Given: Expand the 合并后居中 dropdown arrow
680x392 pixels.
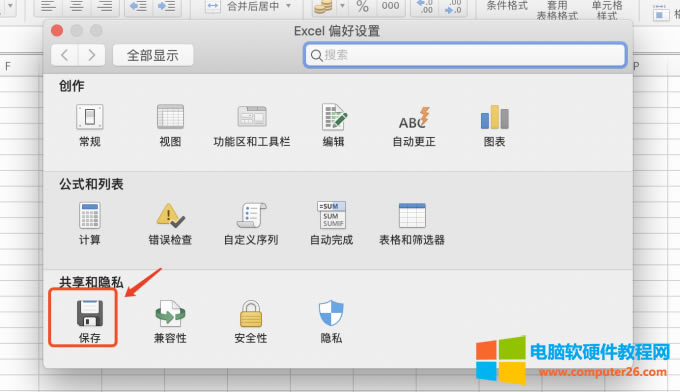Looking at the screenshot, I should [x=289, y=6].
